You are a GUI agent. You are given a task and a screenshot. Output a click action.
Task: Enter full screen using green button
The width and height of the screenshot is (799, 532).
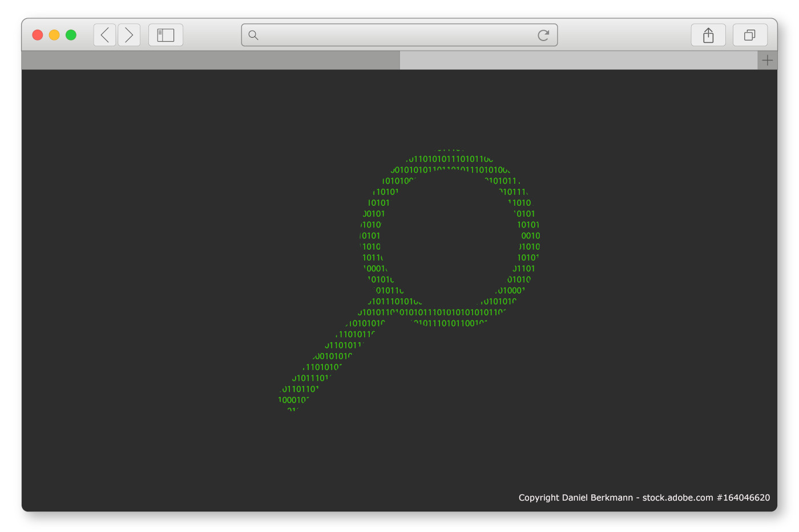[71, 35]
